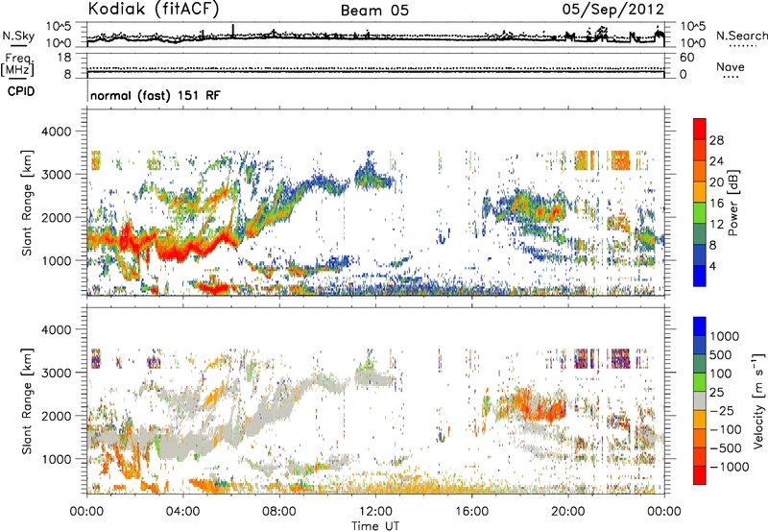Image resolution: width=768 pixels, height=532 pixels.
Task: Click the '20:00' time tick label
Action: click(x=568, y=512)
